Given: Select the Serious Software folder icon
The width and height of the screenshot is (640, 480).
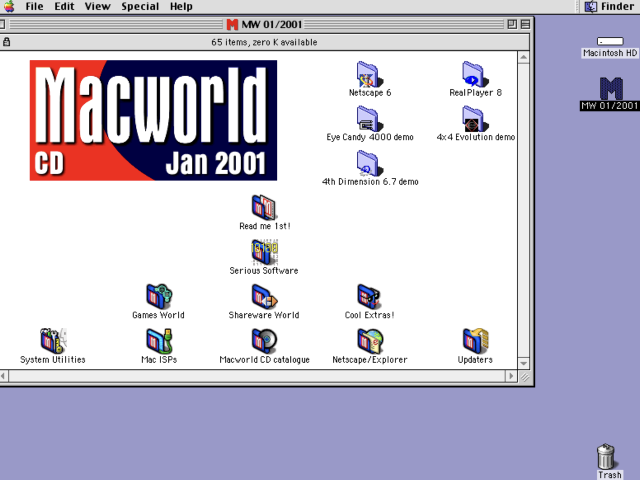Looking at the screenshot, I should 264,252.
